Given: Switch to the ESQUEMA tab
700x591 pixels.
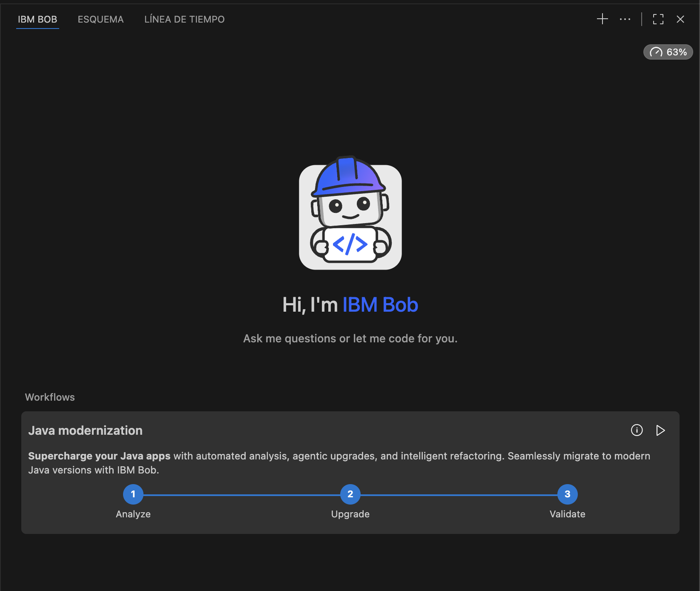Looking at the screenshot, I should pos(100,19).
